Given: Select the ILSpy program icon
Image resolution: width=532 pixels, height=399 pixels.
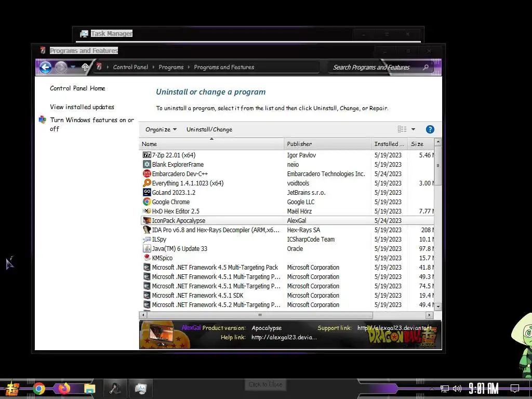Looking at the screenshot, I should click(x=147, y=239).
